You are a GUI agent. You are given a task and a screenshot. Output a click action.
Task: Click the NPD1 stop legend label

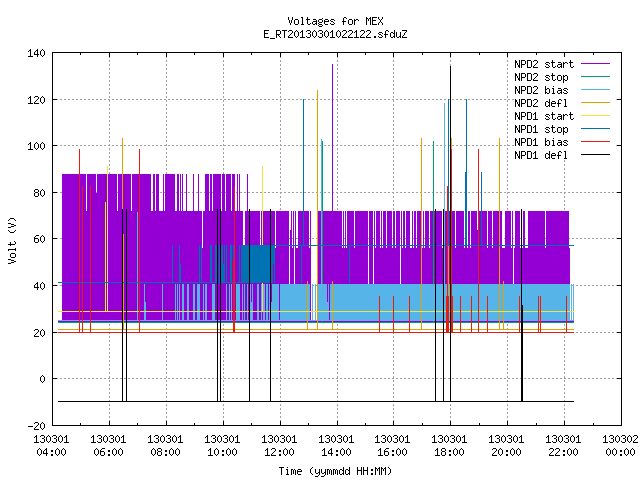(x=541, y=129)
